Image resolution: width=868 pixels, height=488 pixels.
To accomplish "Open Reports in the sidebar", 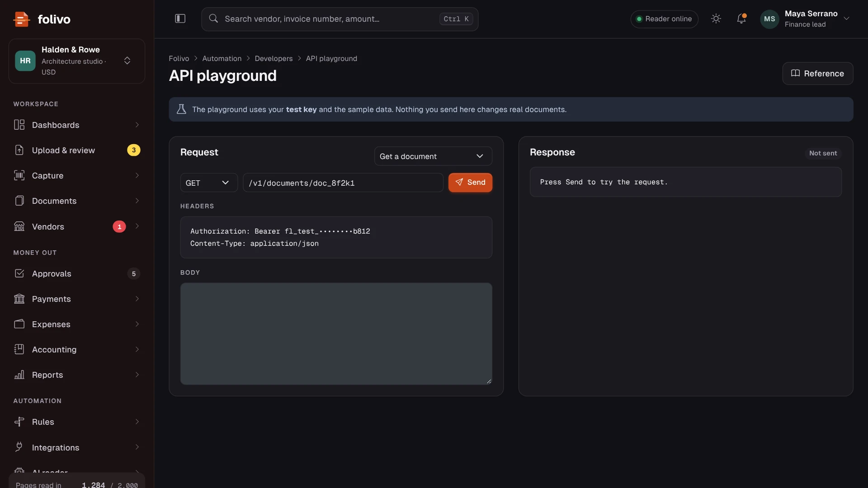I will point(77,375).
